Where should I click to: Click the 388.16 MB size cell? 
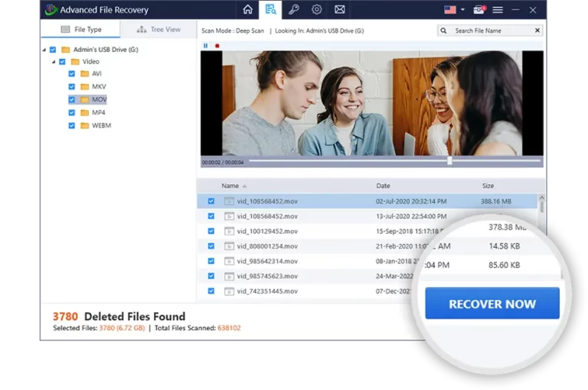tap(496, 201)
